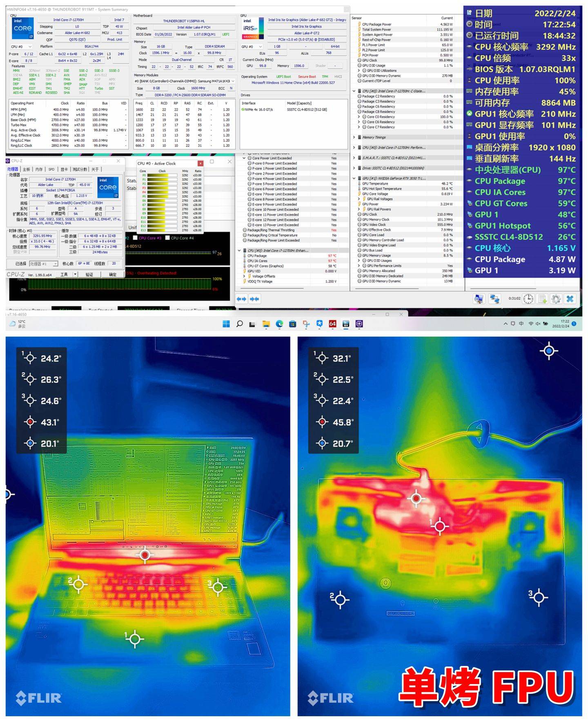Open CPU-Z purple taskbar icon
Viewport: 588px width, 722px height.
[359, 324]
